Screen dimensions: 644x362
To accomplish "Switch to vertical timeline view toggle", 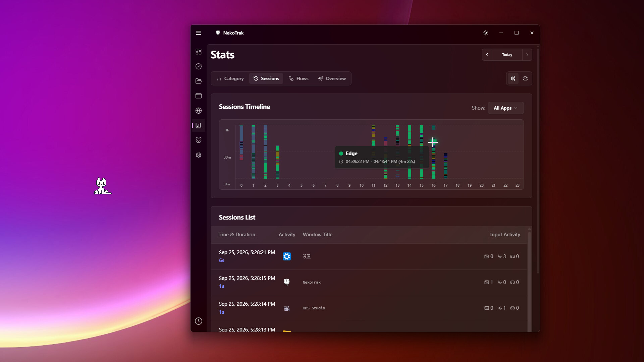I will click(513, 78).
